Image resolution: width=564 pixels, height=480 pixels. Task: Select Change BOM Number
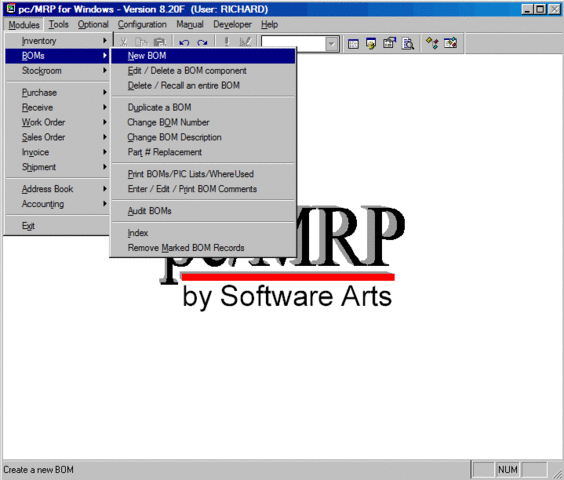pyautogui.click(x=203, y=122)
